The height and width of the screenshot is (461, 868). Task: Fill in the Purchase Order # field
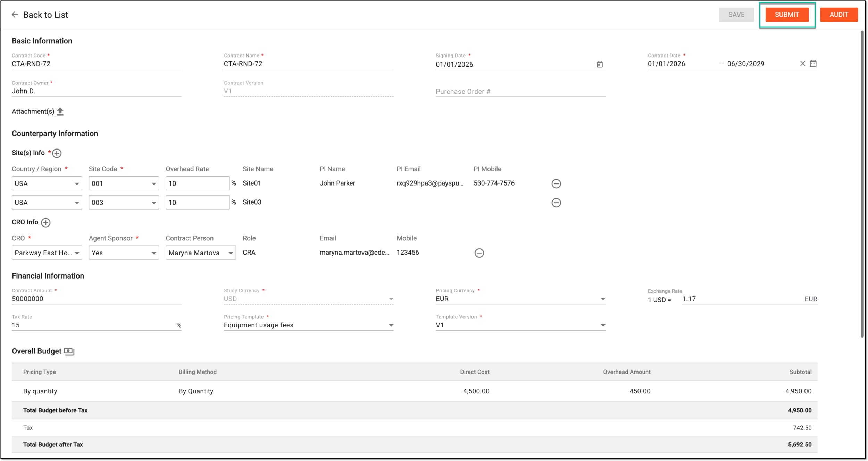[x=520, y=92]
